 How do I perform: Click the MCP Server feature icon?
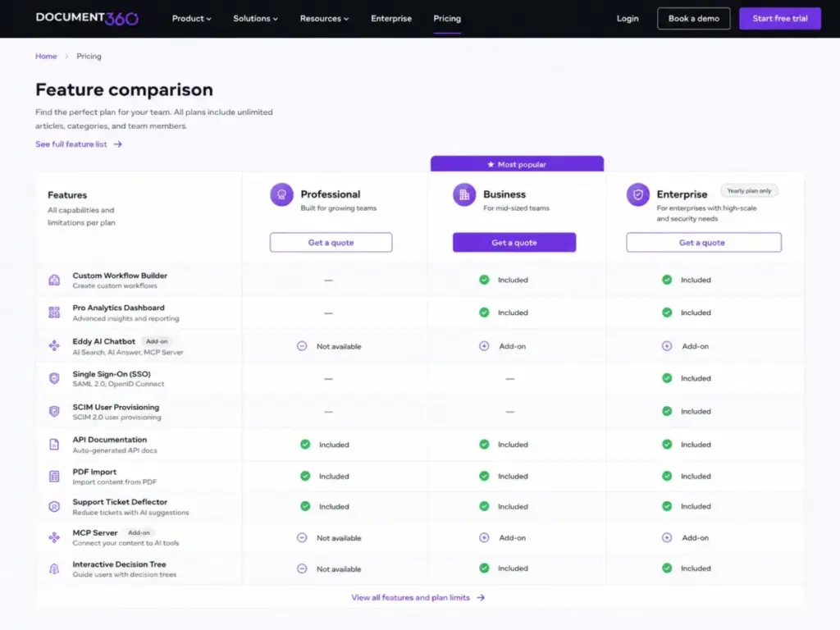pos(54,537)
